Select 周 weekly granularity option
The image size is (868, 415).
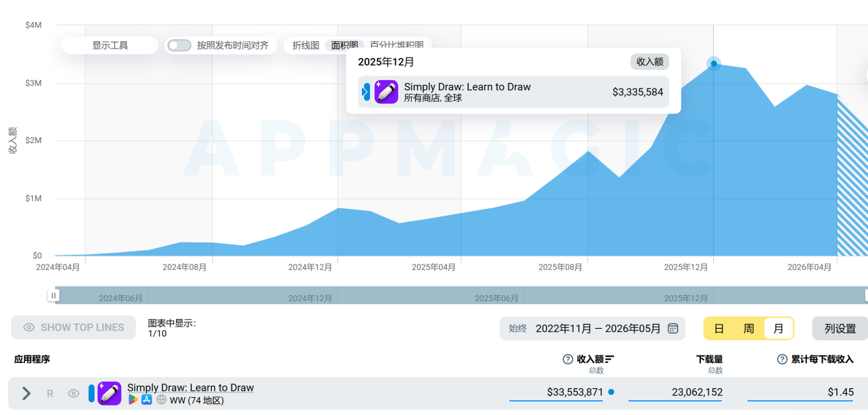pos(749,329)
